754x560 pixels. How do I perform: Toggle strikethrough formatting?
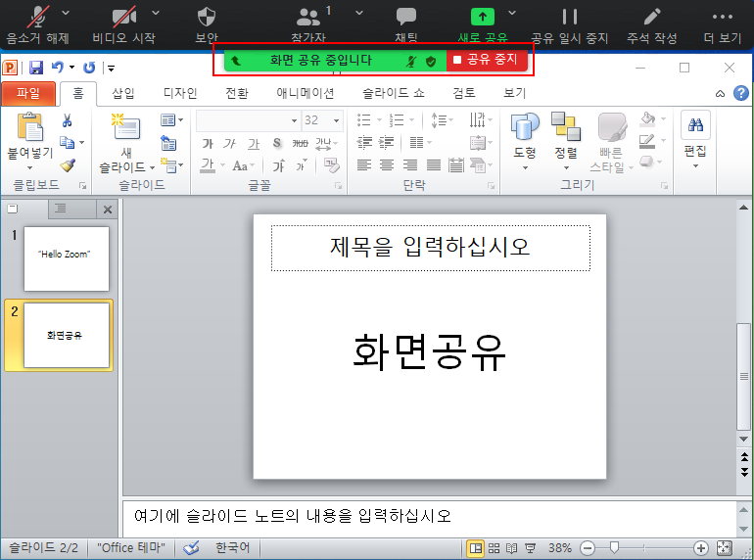pos(300,143)
